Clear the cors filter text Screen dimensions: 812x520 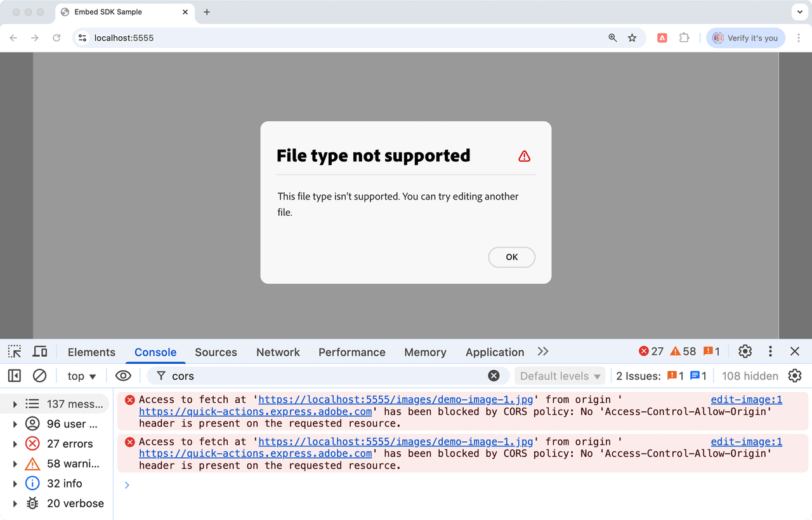tap(494, 376)
